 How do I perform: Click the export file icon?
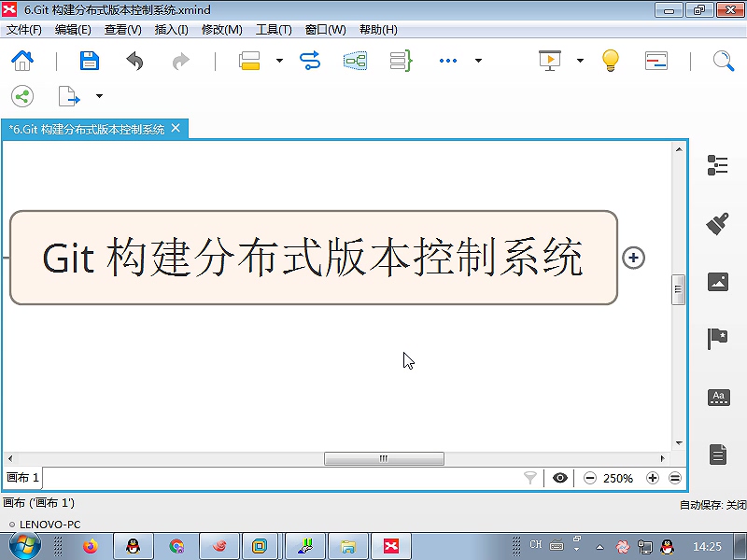pos(68,96)
